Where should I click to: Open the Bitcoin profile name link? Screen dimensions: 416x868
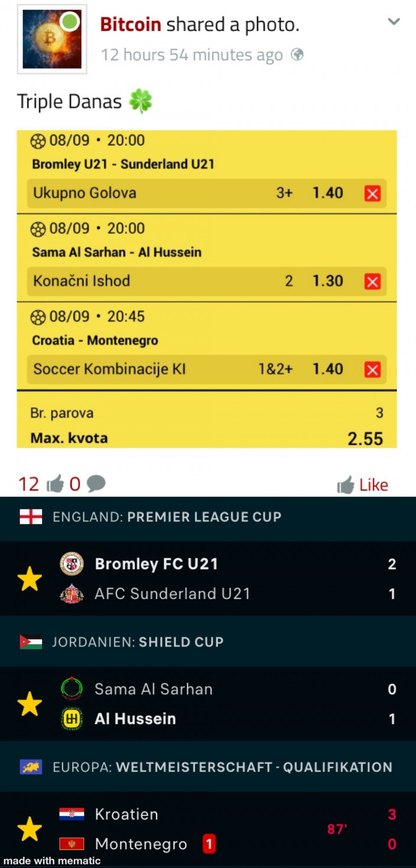pos(130,24)
